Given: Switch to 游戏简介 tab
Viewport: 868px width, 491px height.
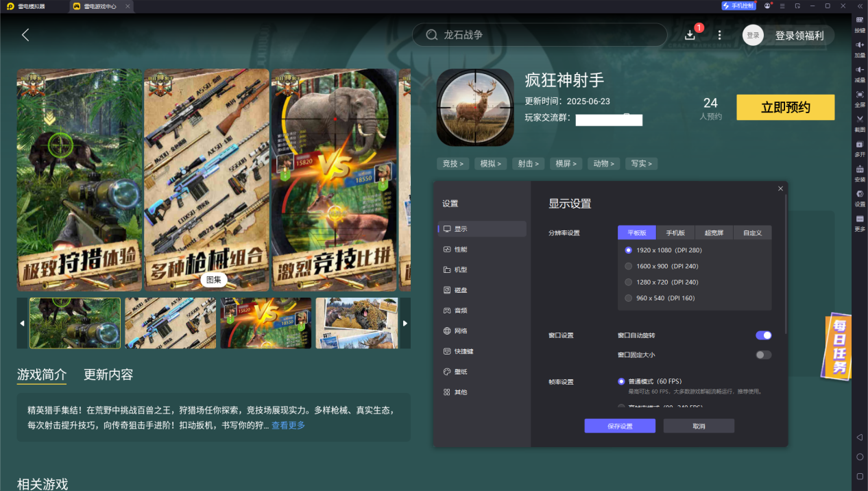Looking at the screenshot, I should (42, 374).
